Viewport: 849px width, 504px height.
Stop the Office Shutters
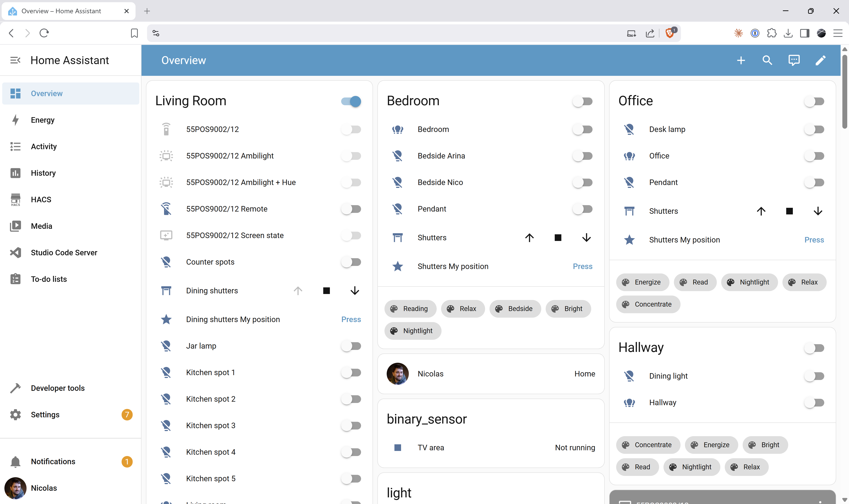tap(790, 211)
